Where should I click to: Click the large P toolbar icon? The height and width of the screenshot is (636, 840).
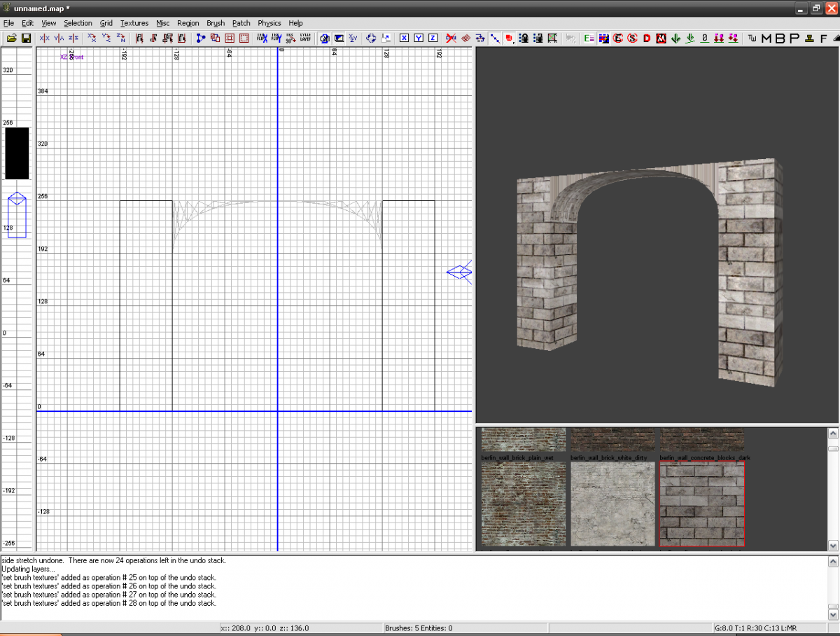click(x=794, y=38)
